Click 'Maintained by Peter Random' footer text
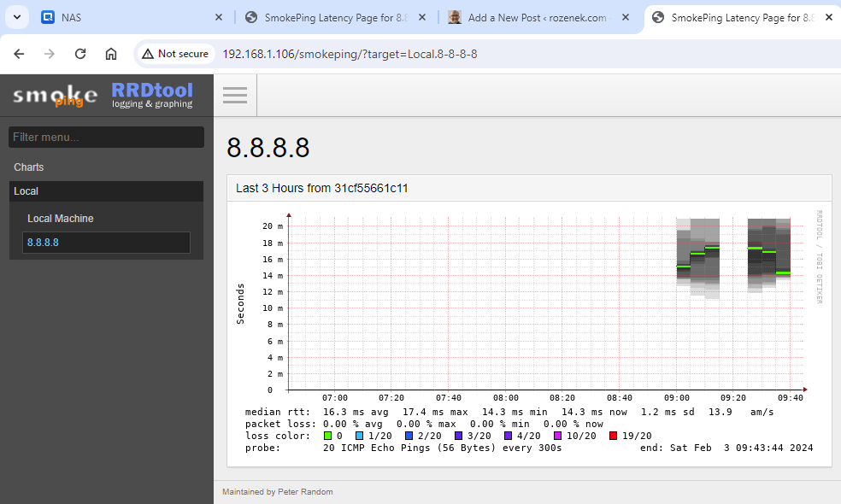The height and width of the screenshot is (504, 841). pos(277,492)
